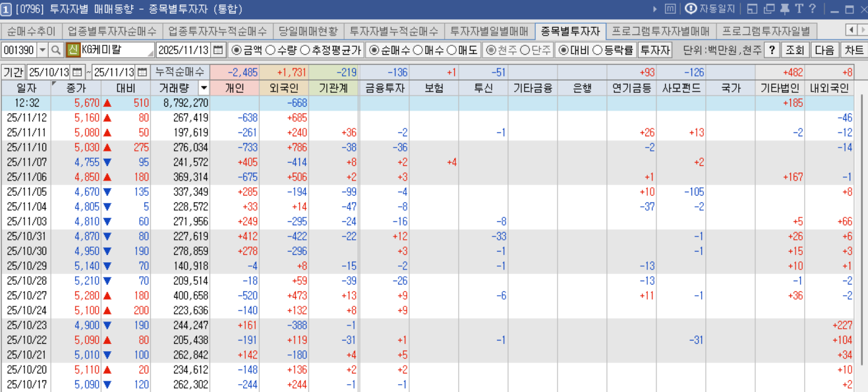Image resolution: width=868 pixels, height=392 pixels.
Task: Click the stock search magnifier icon
Action: point(56,50)
